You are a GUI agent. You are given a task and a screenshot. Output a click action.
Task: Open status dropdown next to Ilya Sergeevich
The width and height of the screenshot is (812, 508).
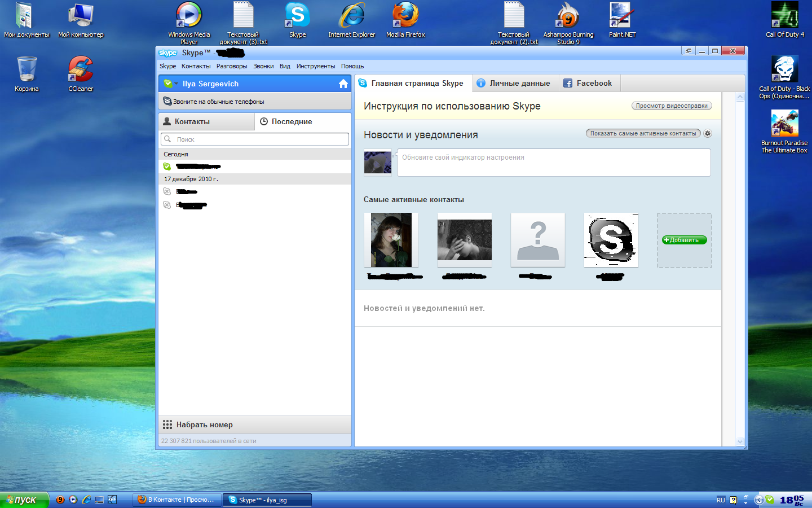(x=176, y=84)
